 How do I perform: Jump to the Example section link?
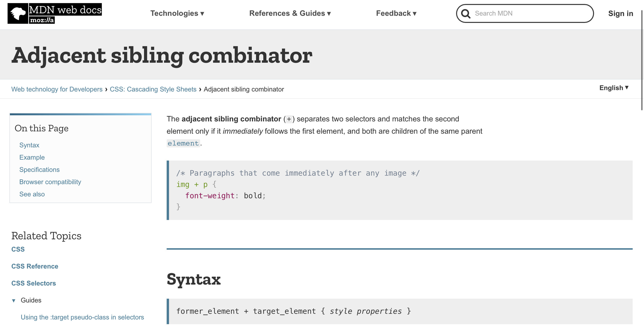tap(32, 157)
